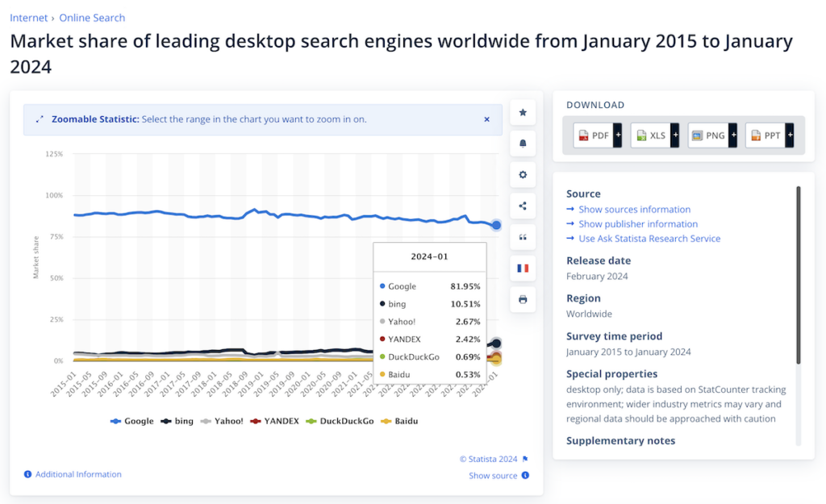This screenshot has height=504, width=826.
Task: Click the bell notification icon
Action: pos(523,144)
